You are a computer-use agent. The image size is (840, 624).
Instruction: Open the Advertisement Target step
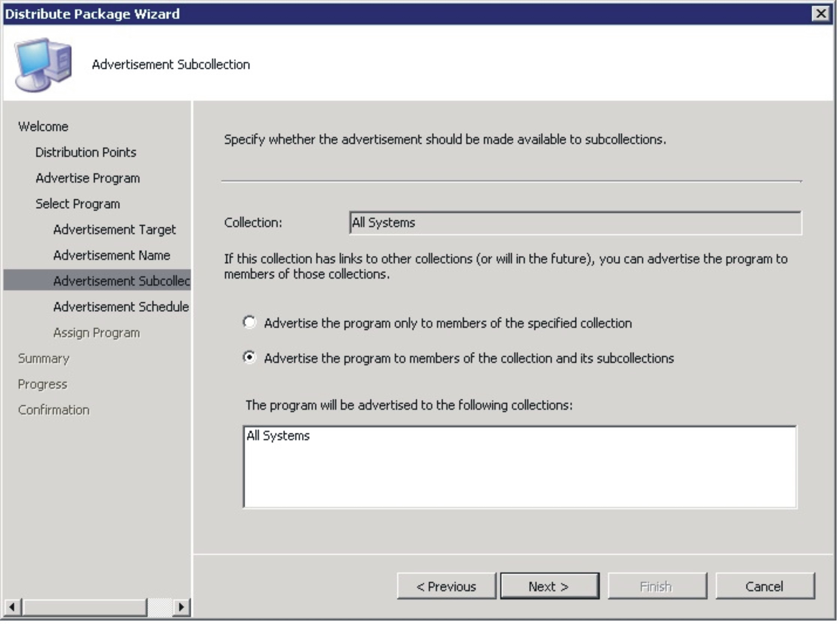click(114, 230)
